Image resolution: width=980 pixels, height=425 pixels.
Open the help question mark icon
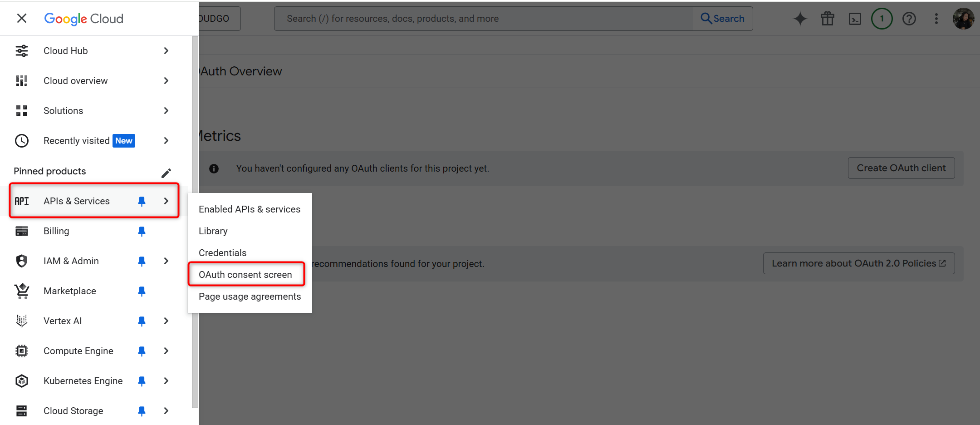(909, 19)
